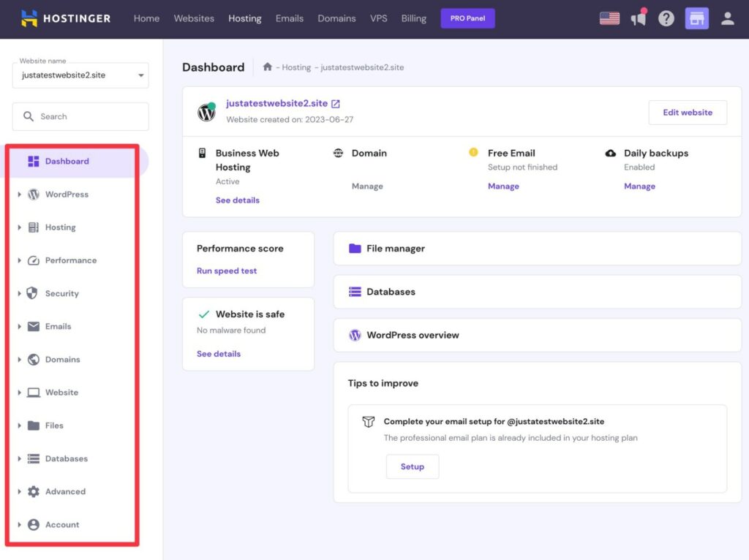Image resolution: width=749 pixels, height=560 pixels.
Task: Click the WordPress logo beside justatestwebsite2.site
Action: click(206, 112)
